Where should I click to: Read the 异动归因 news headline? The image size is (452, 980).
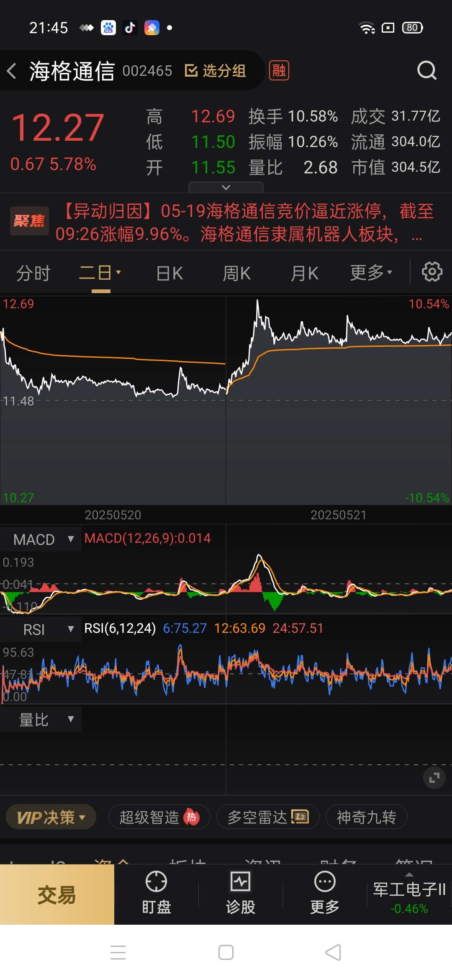[x=245, y=222]
